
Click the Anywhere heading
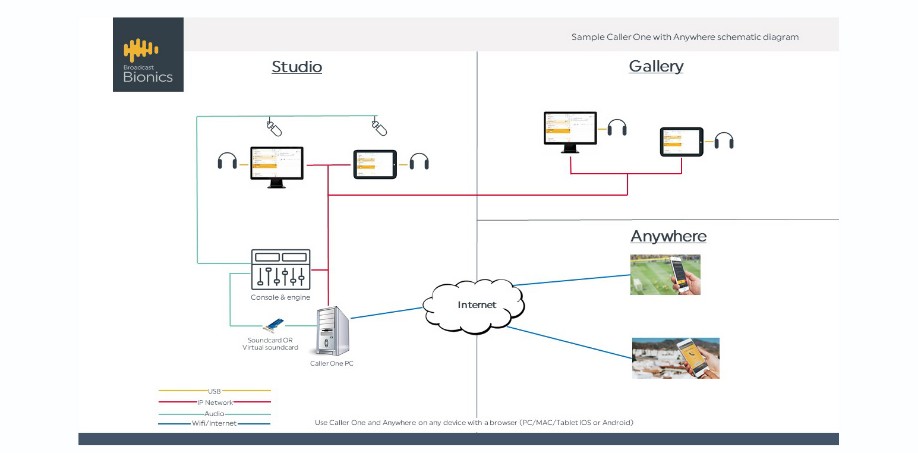[x=669, y=236]
